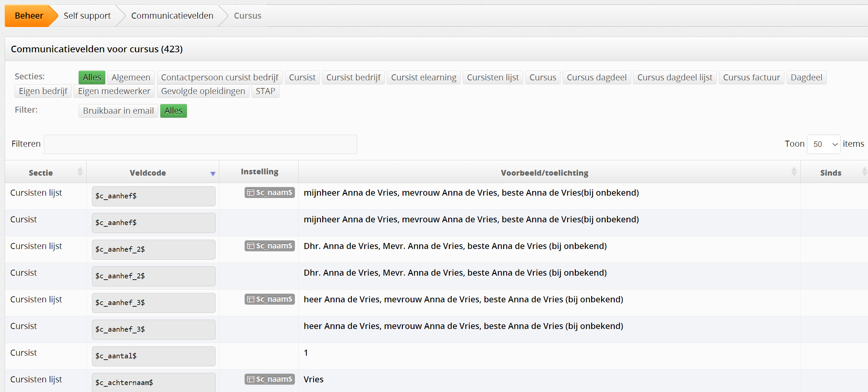Filter by Cursus dagdeel lijst section
The height and width of the screenshot is (392, 868).
pyautogui.click(x=675, y=78)
